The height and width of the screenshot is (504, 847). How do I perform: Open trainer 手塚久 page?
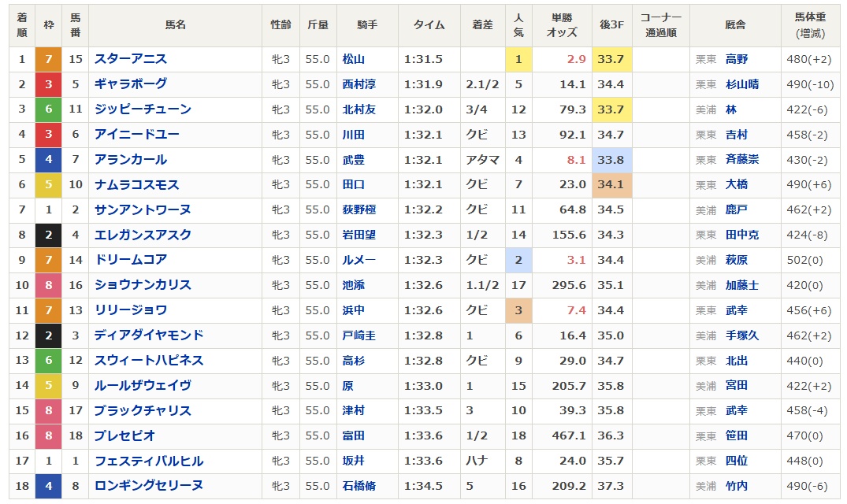(x=742, y=335)
